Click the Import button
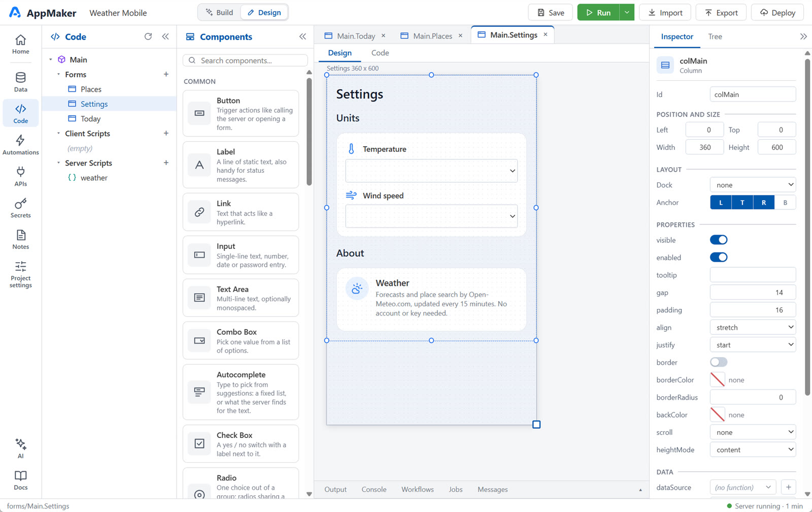The image size is (812, 512). coord(665,12)
